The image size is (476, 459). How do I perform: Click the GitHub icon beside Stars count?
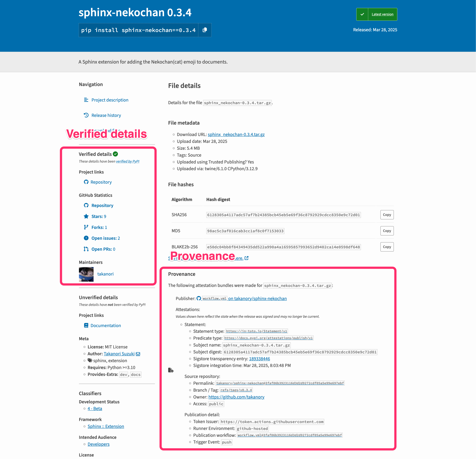coord(86,205)
